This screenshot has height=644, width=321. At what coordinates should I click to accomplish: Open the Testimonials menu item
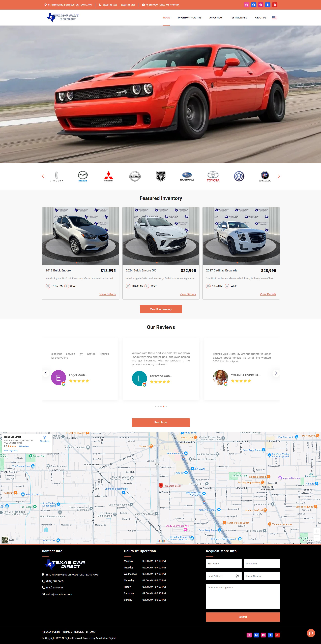[238, 18]
